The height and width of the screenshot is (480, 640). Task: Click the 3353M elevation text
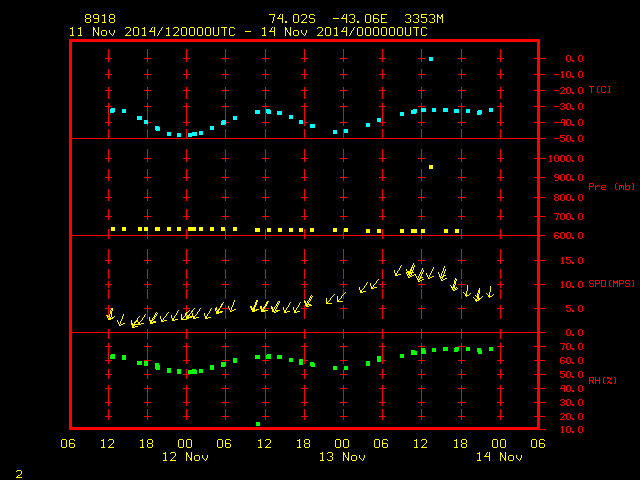point(424,19)
